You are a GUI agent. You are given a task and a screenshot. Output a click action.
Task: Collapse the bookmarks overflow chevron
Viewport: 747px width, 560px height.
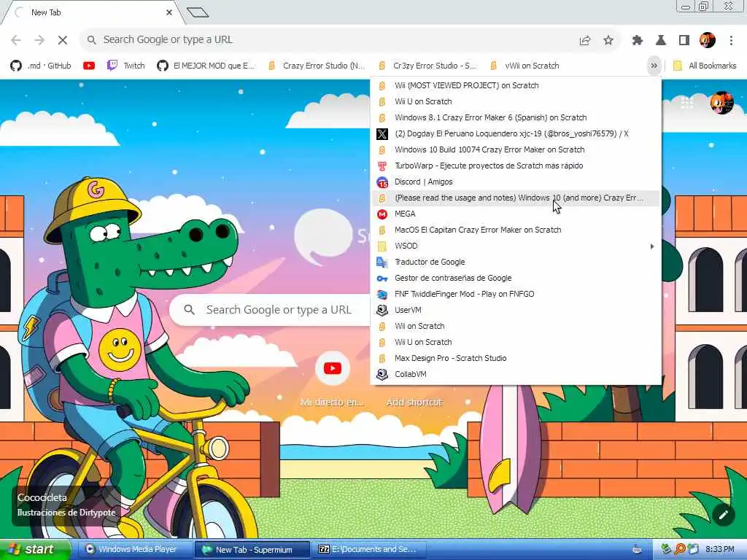(654, 66)
